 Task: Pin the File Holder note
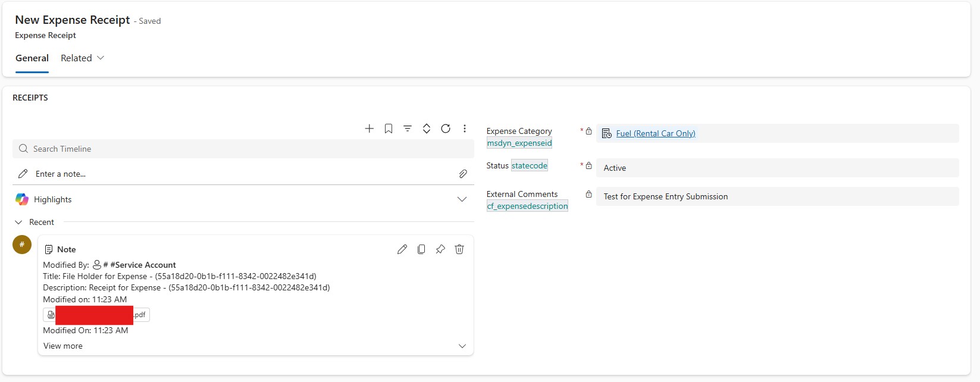[x=440, y=249]
